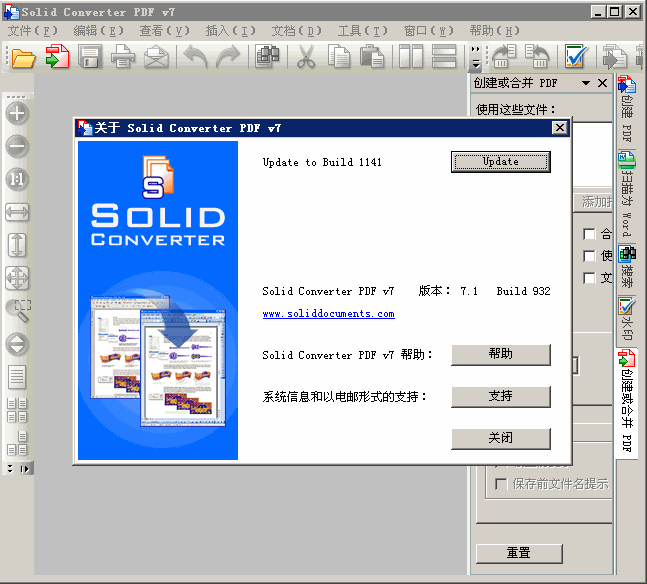Click the Open folder toolbar icon
Screen dimensions: 647x584
[x=24, y=57]
